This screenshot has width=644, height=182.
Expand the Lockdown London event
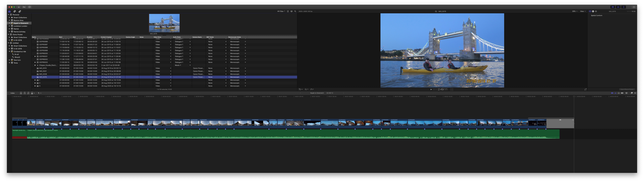click(x=9, y=26)
